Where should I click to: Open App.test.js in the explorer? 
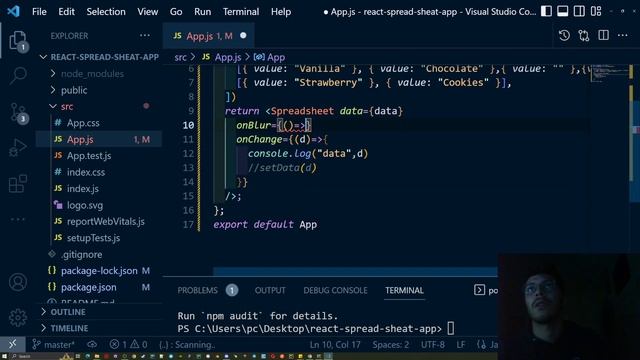click(89, 156)
